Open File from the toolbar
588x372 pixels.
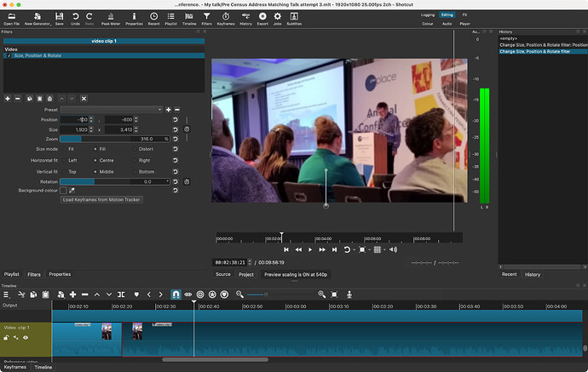[x=12, y=19]
